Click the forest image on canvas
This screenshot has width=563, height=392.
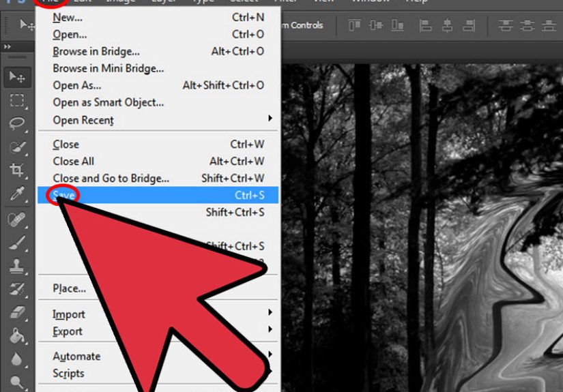[x=422, y=228]
